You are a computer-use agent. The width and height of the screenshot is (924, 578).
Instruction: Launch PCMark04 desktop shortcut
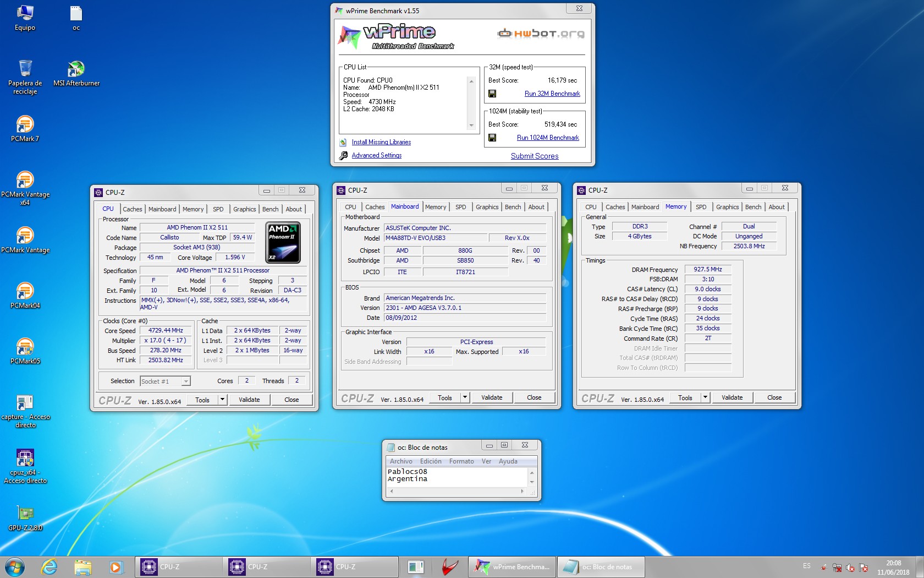tap(25, 296)
